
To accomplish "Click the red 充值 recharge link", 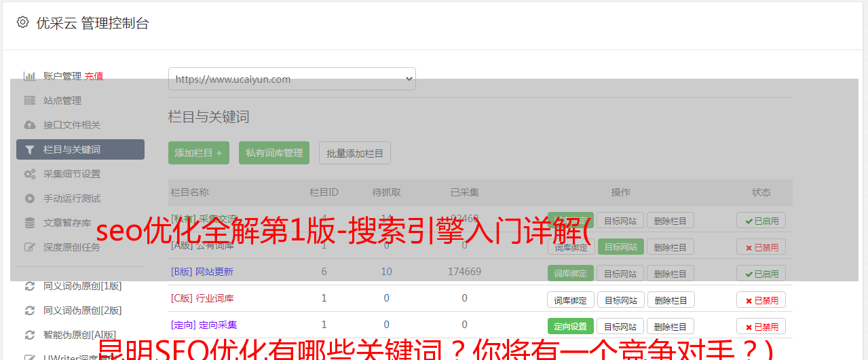I will (x=94, y=76).
